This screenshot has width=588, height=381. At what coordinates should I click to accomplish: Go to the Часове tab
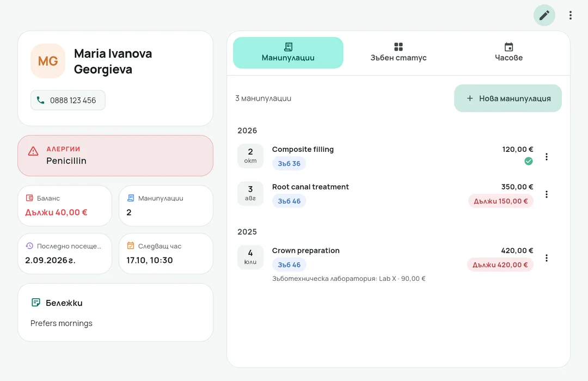[509, 53]
